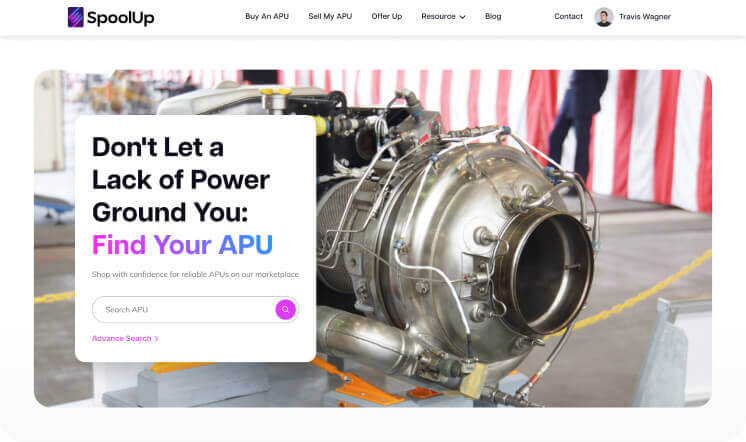Go to Sell My APU
The width and height of the screenshot is (746, 442).
click(330, 16)
